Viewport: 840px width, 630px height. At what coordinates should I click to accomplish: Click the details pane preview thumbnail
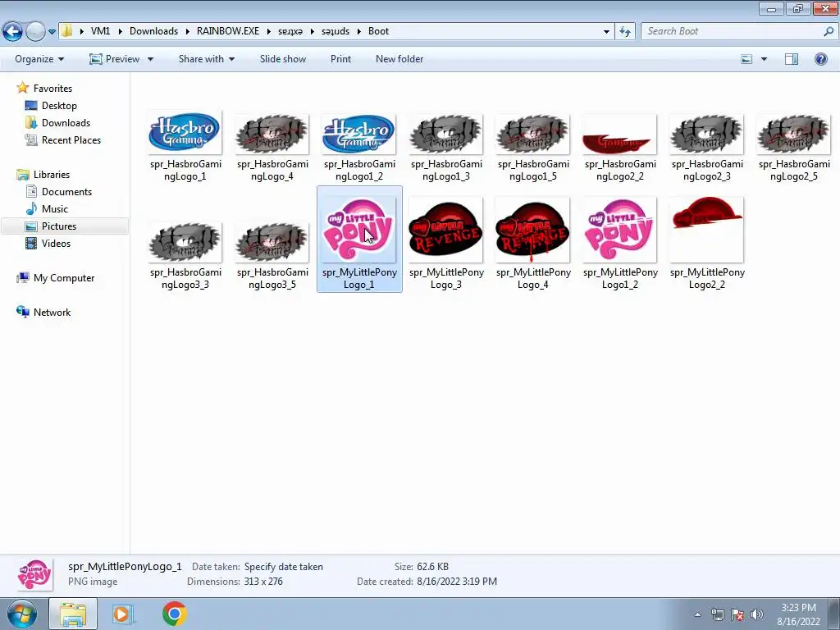[34, 575]
